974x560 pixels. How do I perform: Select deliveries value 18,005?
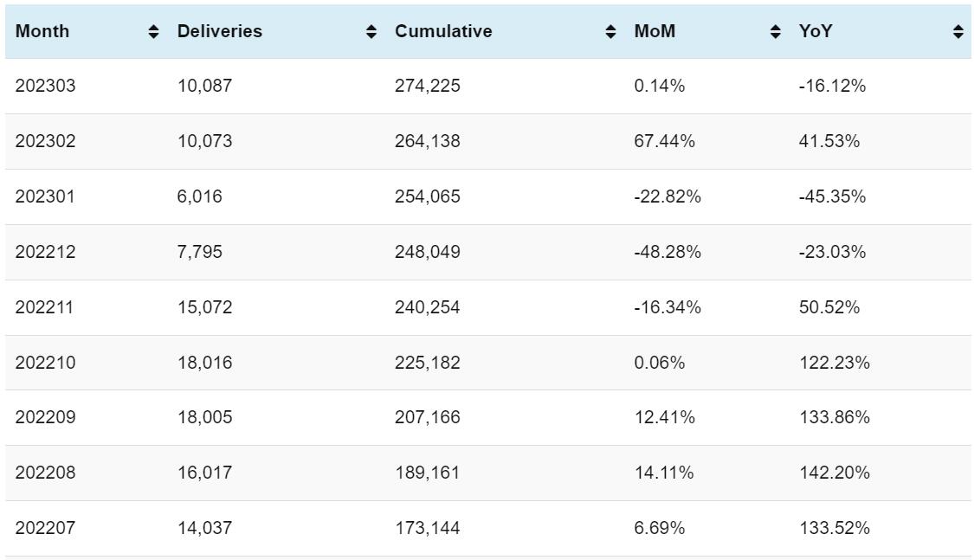[x=205, y=417]
